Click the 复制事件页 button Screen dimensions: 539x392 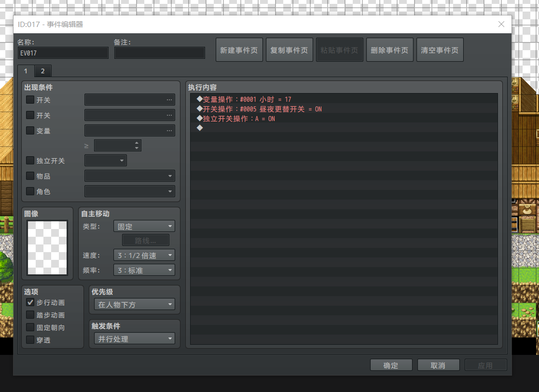click(x=290, y=50)
